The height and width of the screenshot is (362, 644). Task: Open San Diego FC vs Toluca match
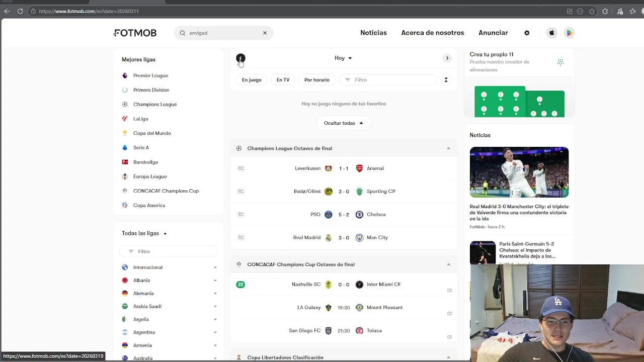(x=344, y=331)
